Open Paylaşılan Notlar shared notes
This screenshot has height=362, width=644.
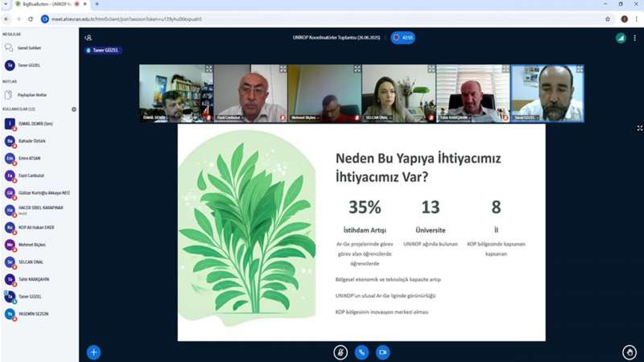tap(31, 94)
